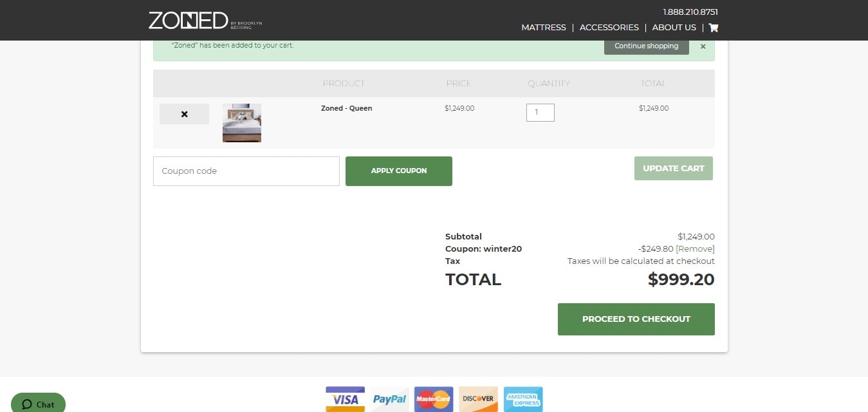This screenshot has height=412, width=868.
Task: Click the Update Cart button
Action: pyautogui.click(x=674, y=168)
